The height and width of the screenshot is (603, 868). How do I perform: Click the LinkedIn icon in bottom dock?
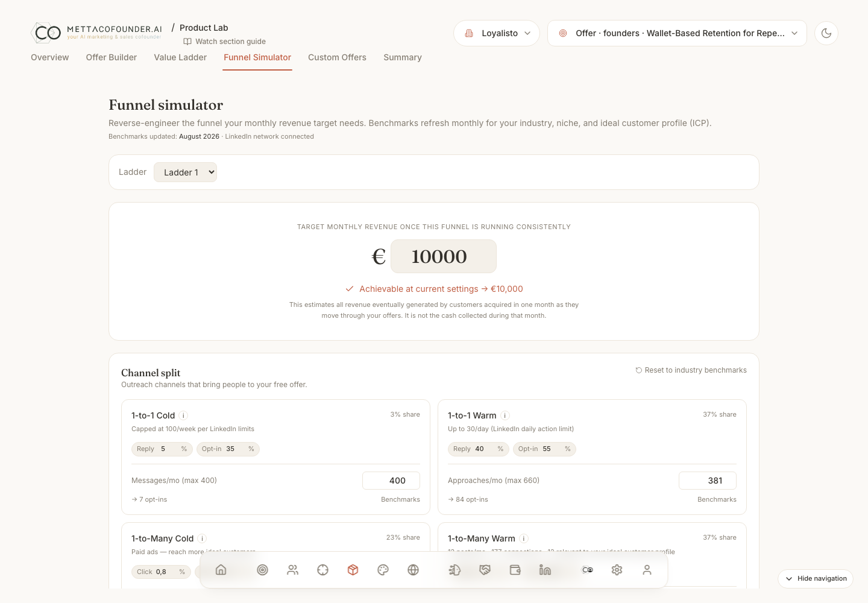pos(545,570)
